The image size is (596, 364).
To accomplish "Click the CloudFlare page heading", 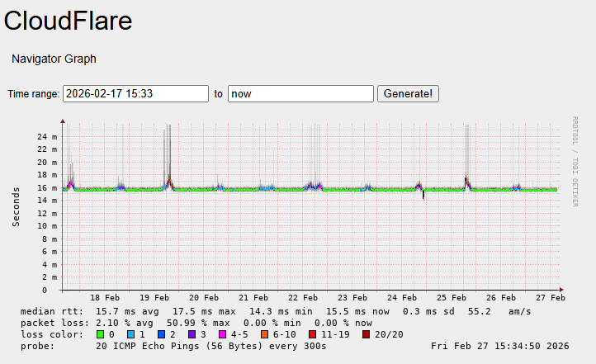I will [x=68, y=21].
